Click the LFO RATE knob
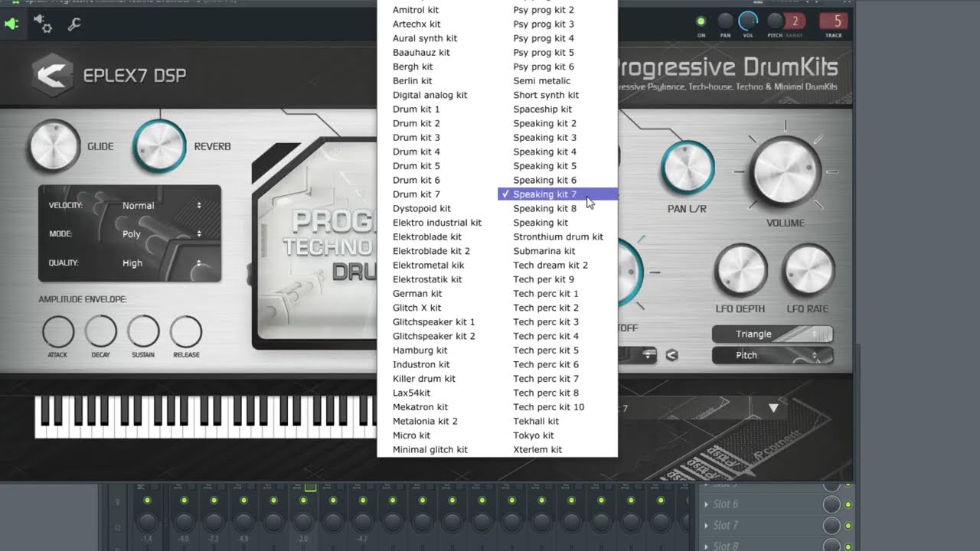Screen dimensions: 980x551 [x=808, y=271]
